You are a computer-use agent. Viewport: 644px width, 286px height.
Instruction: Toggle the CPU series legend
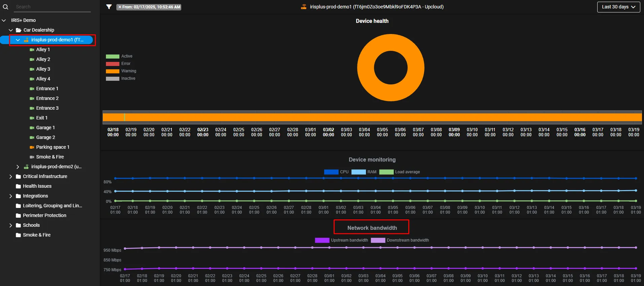click(336, 172)
